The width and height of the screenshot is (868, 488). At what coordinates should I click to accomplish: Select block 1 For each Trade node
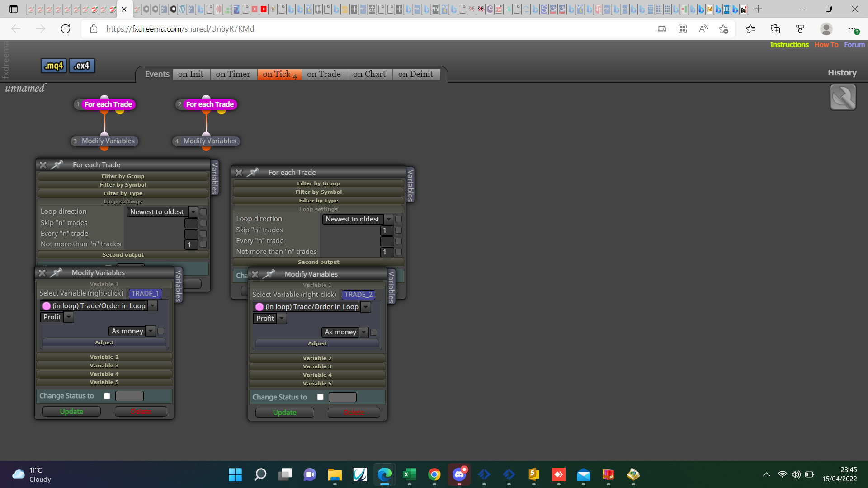click(105, 104)
